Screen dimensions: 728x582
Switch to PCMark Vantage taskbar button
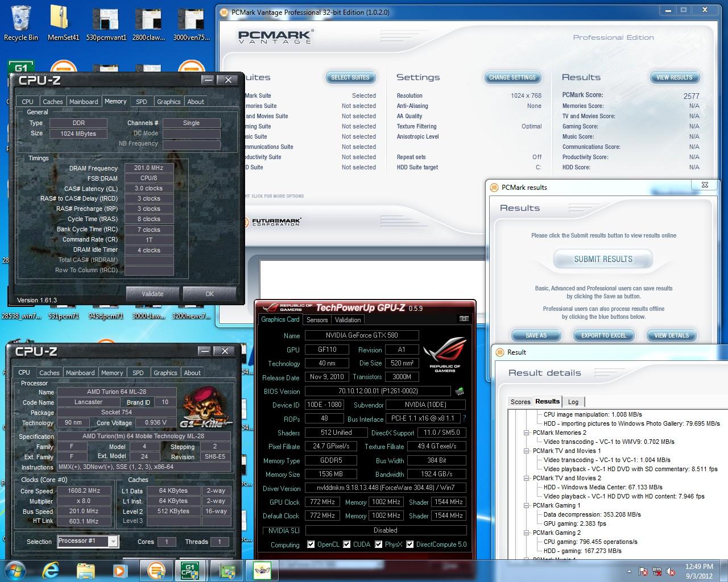pyautogui.click(x=156, y=570)
